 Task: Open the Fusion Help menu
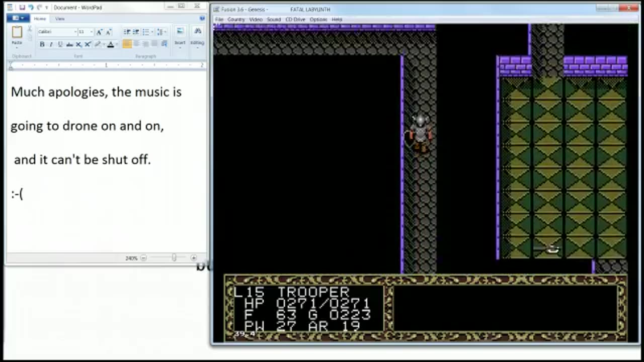click(337, 20)
